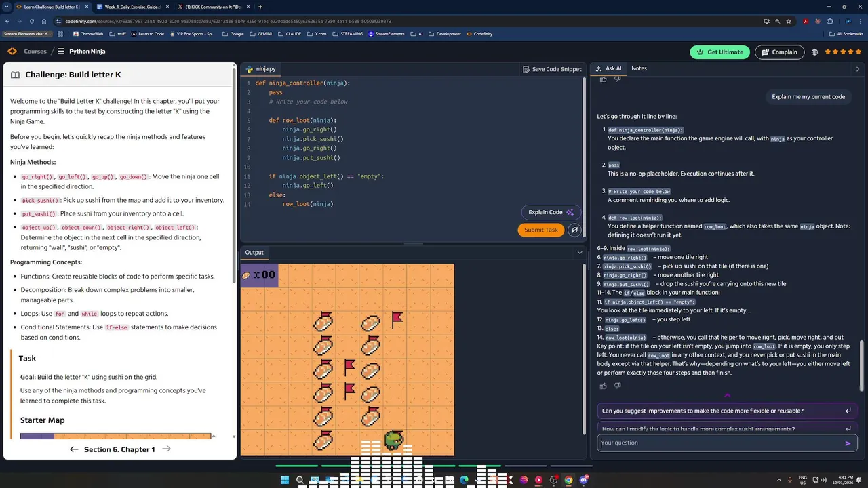Screen dimensions: 868x488
Task: Click the Submit Task button
Action: [540, 230]
